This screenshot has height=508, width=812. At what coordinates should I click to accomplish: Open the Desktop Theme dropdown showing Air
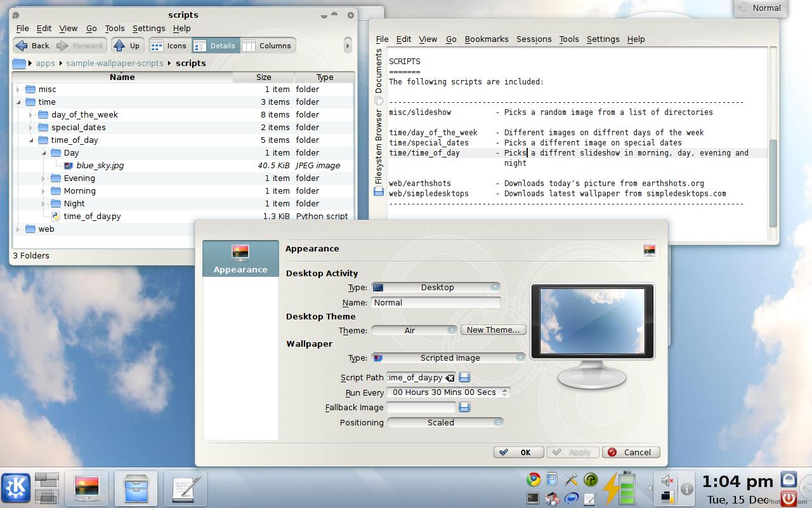click(414, 330)
